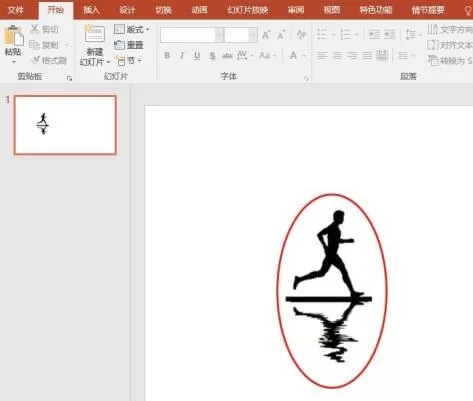Open the clipboard (剪贴板) dialog launcher
Image resolution: width=473 pixels, height=401 pixels.
(69, 78)
